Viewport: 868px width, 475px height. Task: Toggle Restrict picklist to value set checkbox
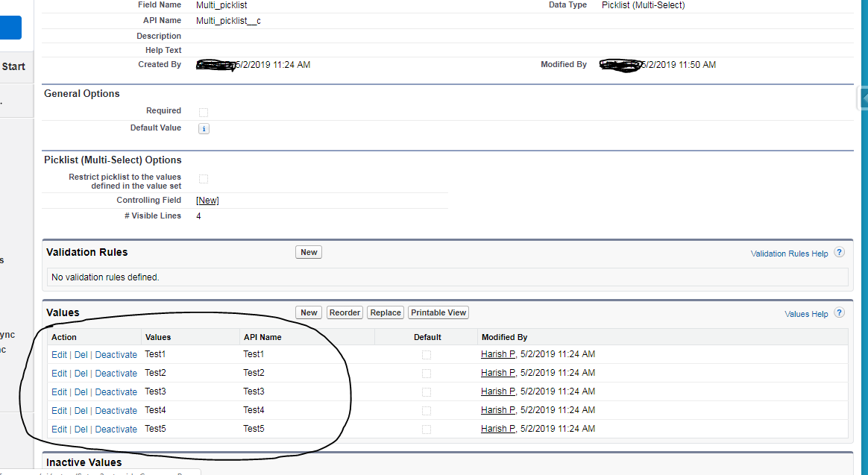pyautogui.click(x=204, y=179)
